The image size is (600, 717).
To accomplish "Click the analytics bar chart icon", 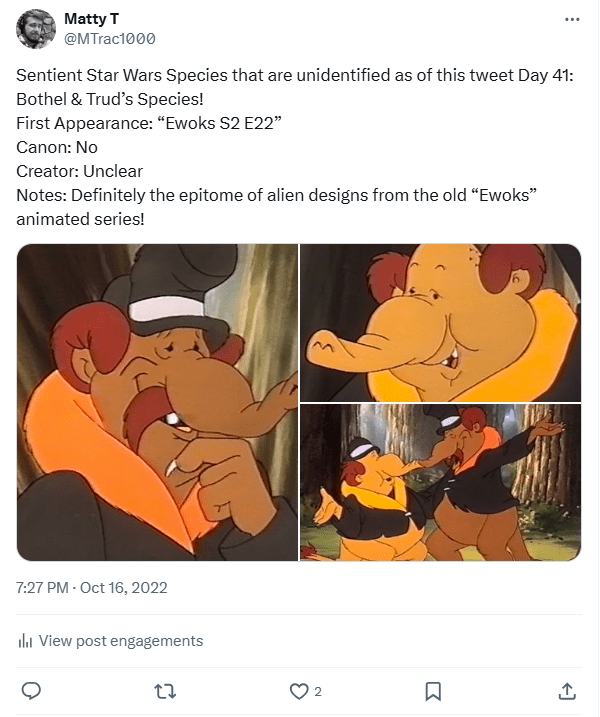I will point(25,641).
